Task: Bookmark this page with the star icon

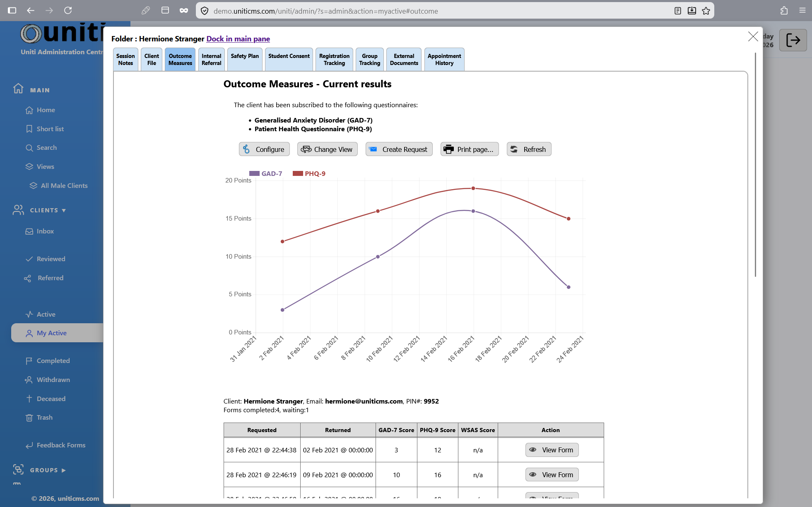Action: [706, 11]
